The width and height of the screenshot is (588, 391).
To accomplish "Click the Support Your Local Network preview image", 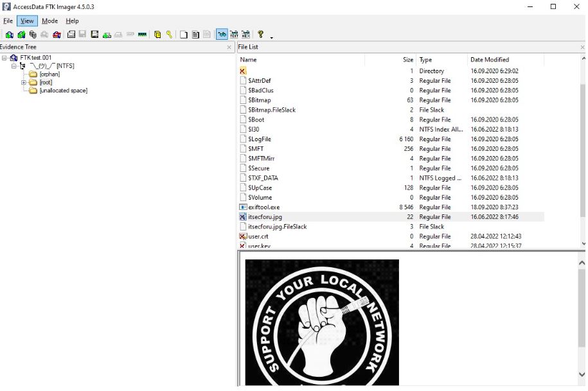I will tap(322, 322).
